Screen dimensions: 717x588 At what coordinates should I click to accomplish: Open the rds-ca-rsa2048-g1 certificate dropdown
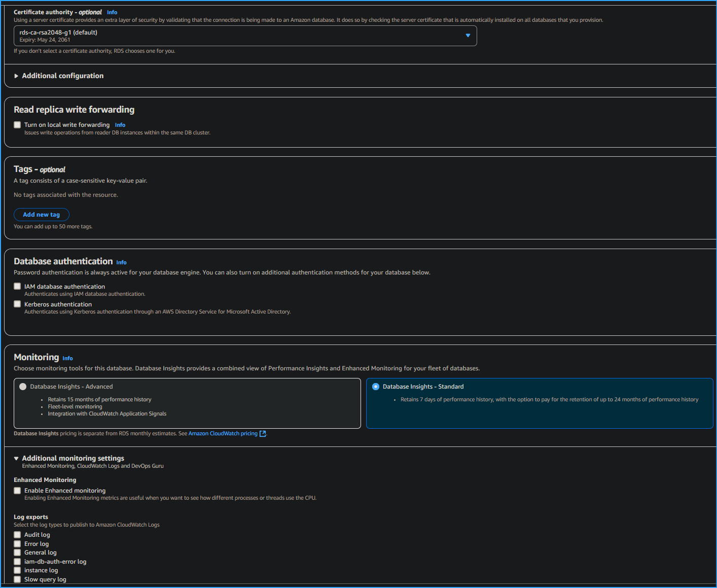pyautogui.click(x=245, y=36)
